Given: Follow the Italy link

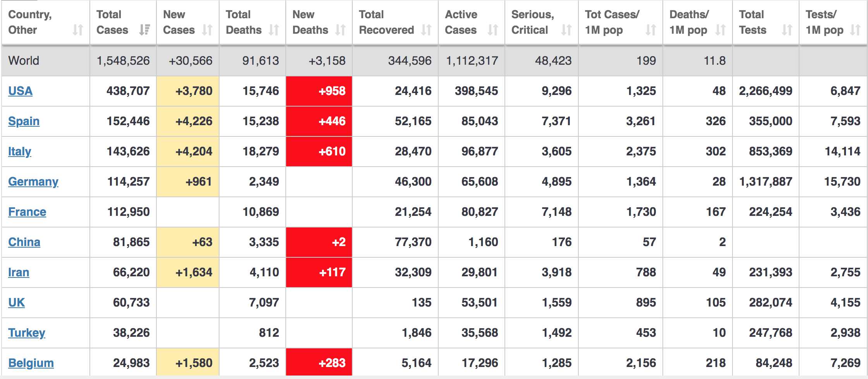Looking at the screenshot, I should [19, 152].
